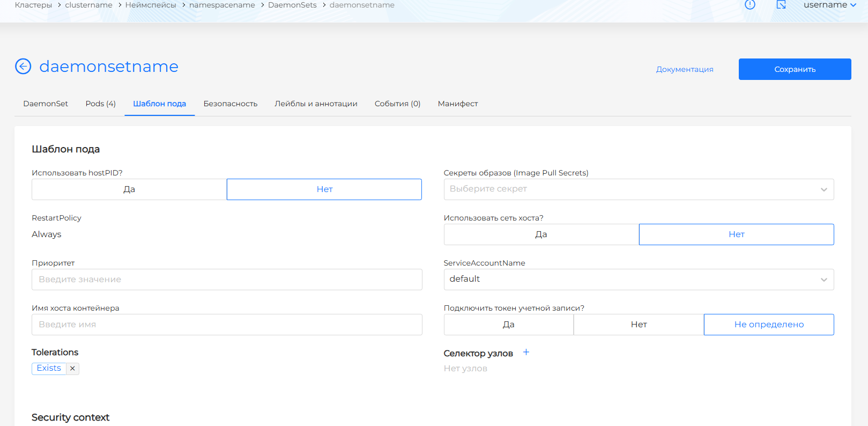Open the Документация link
This screenshot has width=868, height=426.
click(x=684, y=70)
